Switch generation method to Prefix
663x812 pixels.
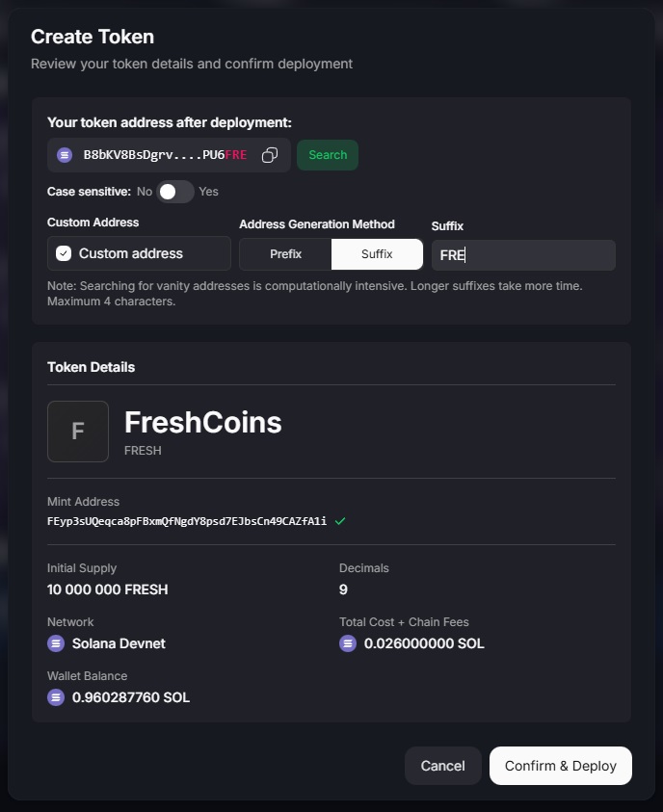tap(285, 253)
